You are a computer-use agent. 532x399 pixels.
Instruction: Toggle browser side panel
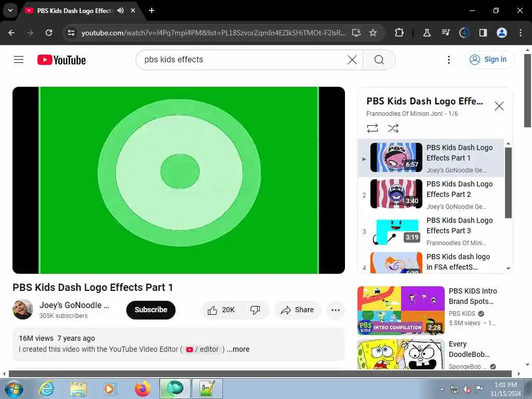(x=483, y=33)
